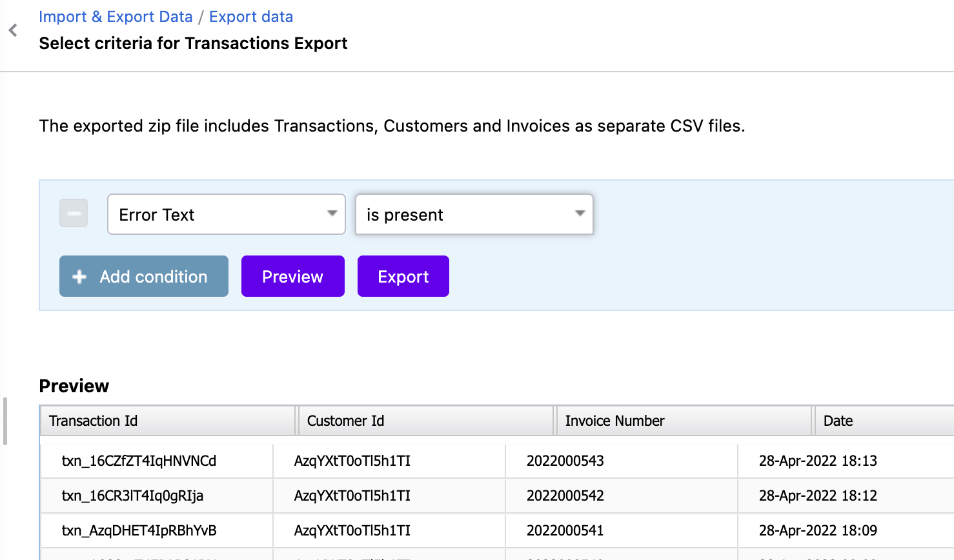Viewport: 954px width, 560px height.
Task: Sort by Invoice Number column header
Action: pyautogui.click(x=614, y=421)
